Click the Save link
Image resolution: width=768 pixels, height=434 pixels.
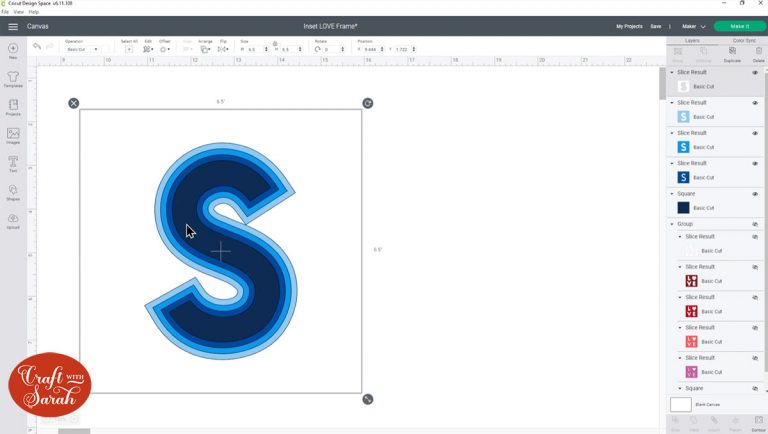coord(656,26)
